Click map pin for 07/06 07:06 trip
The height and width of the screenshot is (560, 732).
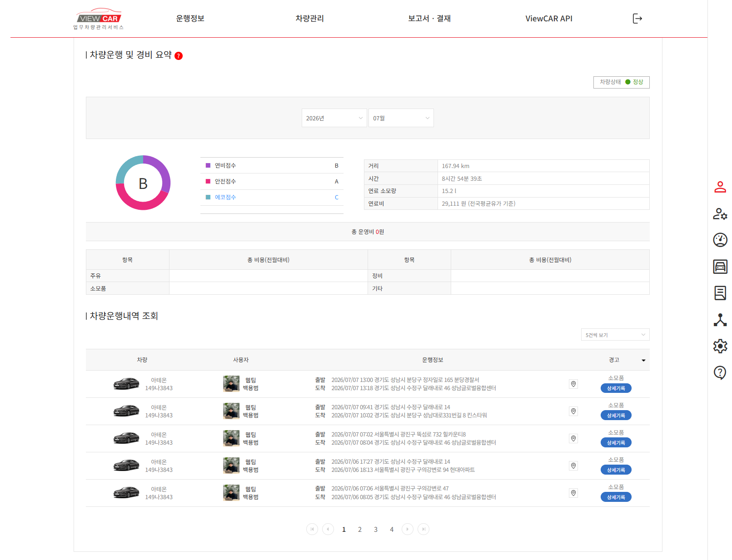(x=573, y=493)
